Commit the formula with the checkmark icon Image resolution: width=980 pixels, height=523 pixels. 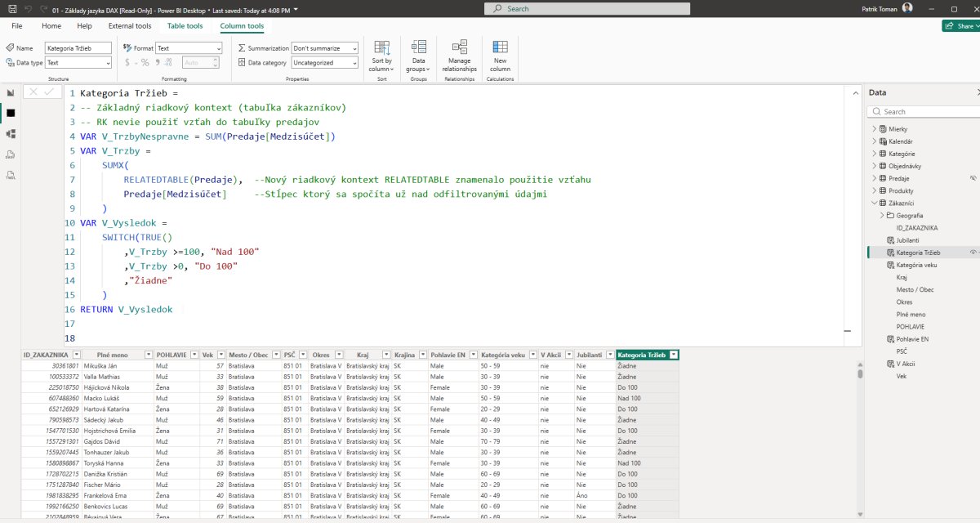tap(49, 92)
